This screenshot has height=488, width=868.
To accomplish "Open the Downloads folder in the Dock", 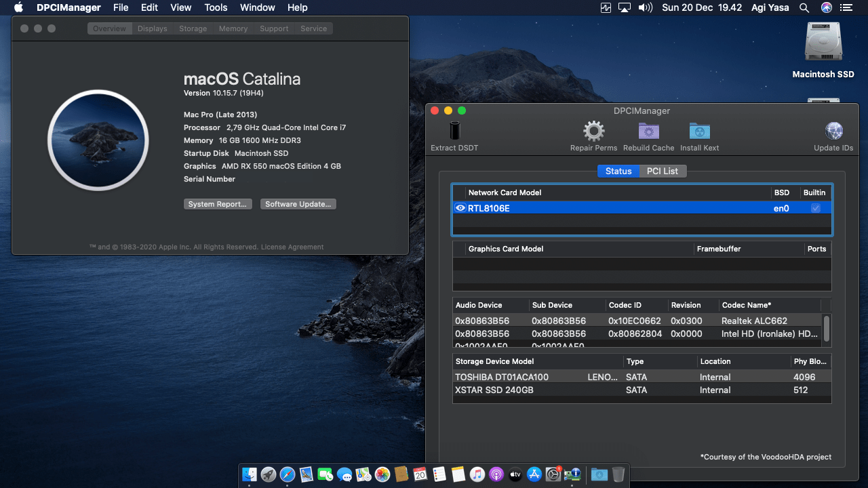I will point(599,474).
